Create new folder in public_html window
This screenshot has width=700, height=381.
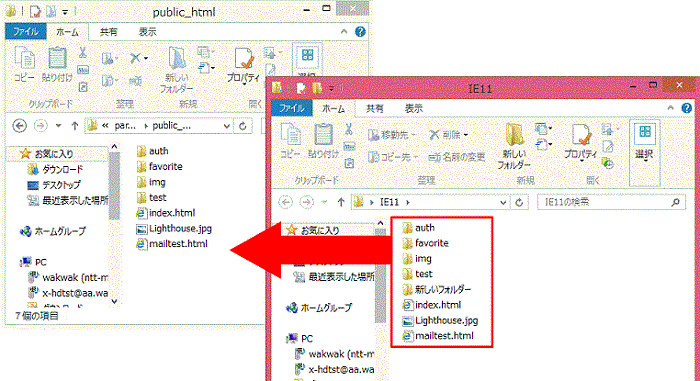177,70
